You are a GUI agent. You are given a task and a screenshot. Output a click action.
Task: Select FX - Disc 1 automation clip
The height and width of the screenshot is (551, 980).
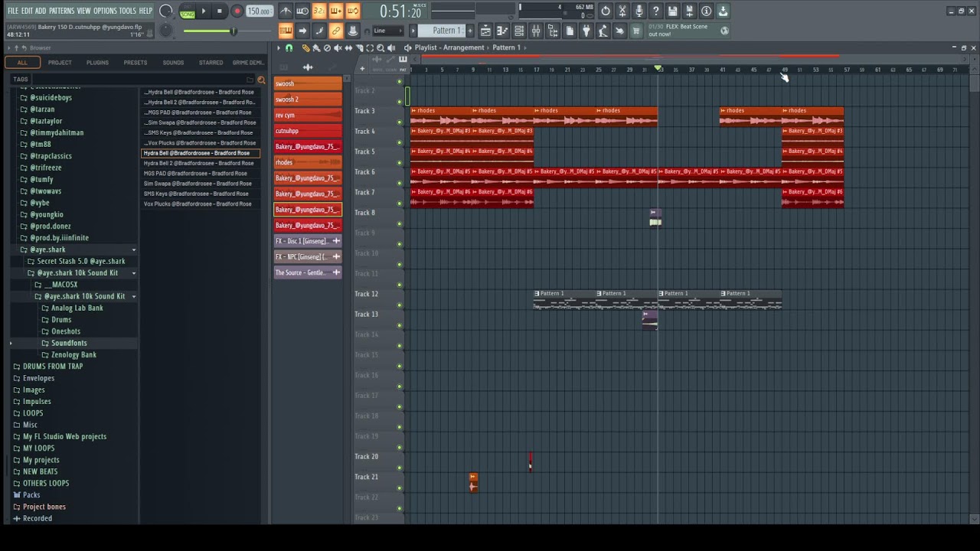308,241
